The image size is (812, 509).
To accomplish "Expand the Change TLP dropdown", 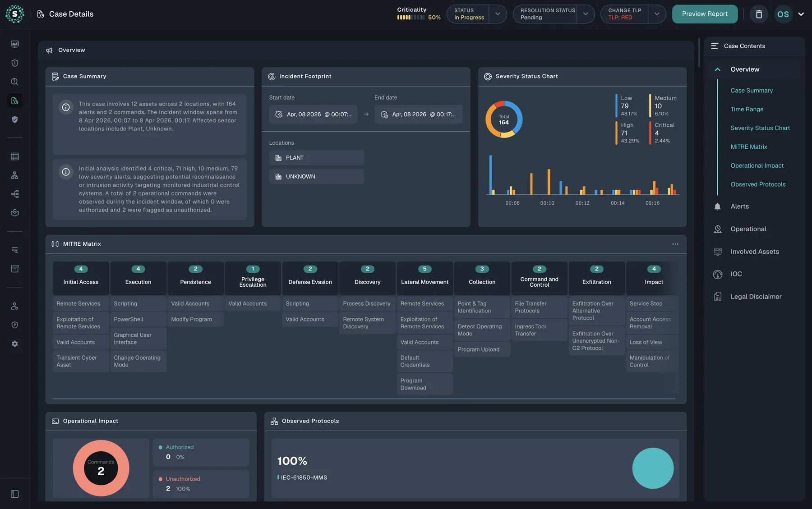I will click(x=657, y=14).
